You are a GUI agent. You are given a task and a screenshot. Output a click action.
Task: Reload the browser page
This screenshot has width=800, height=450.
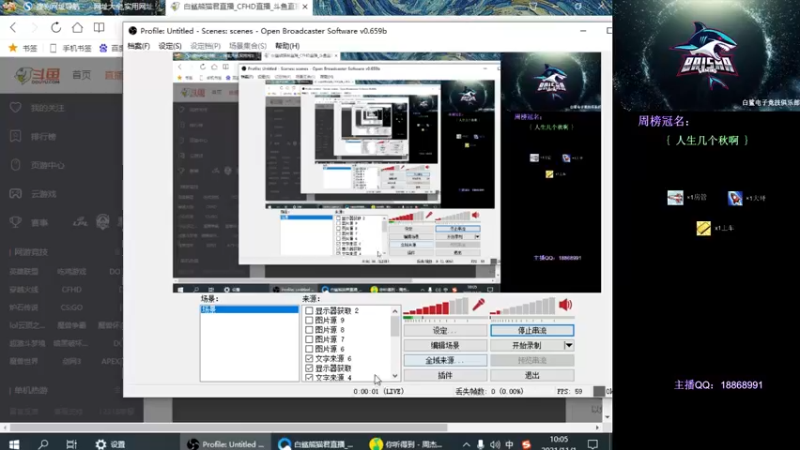(56, 28)
